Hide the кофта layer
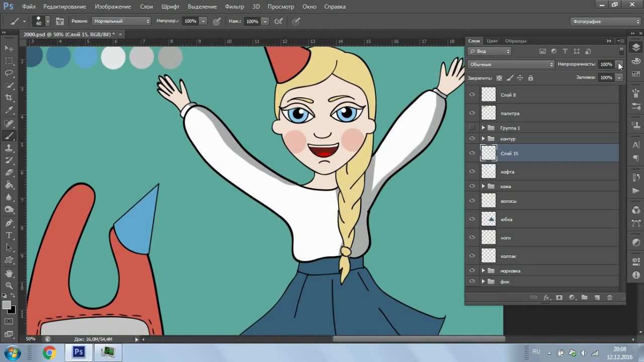 click(472, 171)
